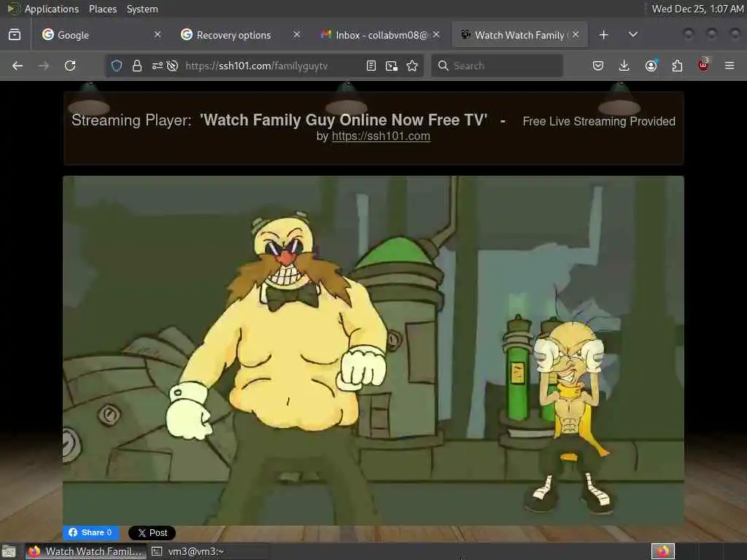Toggle reader view for this page

[371, 66]
